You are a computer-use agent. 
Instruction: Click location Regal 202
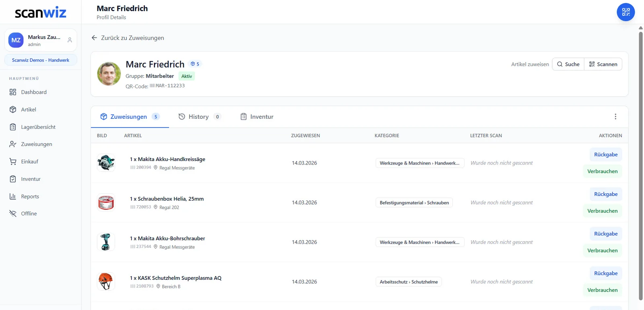(169, 208)
